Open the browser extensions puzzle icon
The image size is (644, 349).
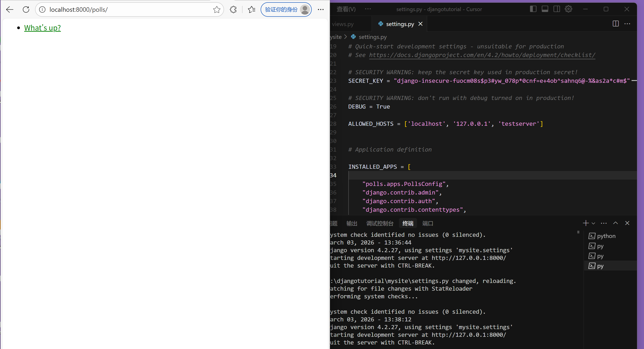tap(233, 9)
